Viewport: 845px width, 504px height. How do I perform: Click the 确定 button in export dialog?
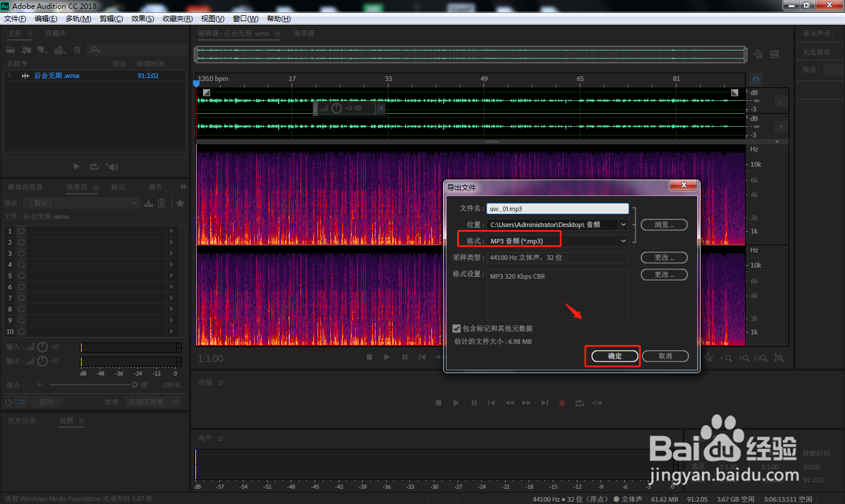click(x=614, y=356)
